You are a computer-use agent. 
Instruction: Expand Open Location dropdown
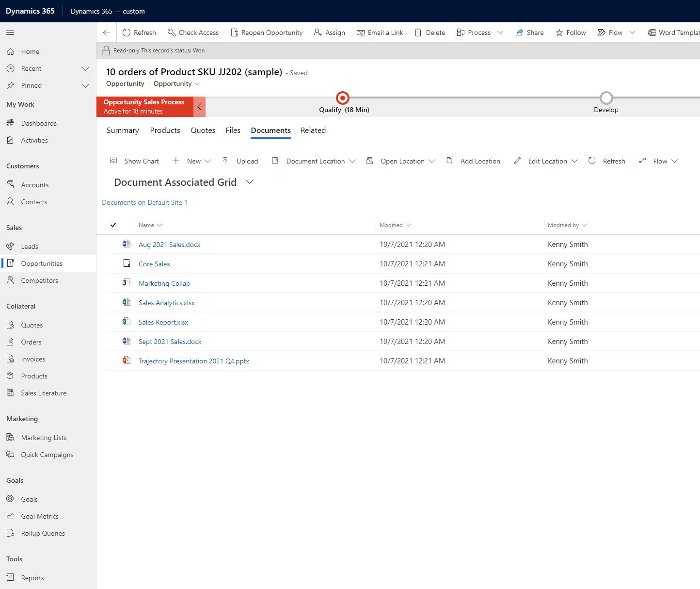click(432, 161)
